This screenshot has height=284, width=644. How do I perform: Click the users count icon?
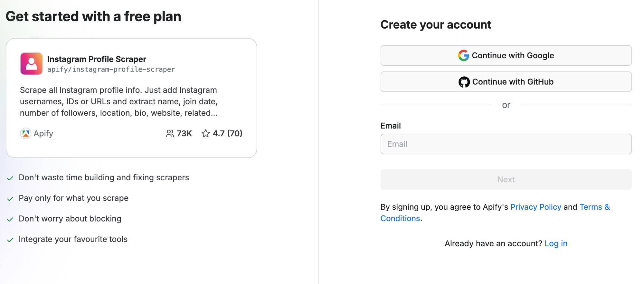[x=170, y=133]
